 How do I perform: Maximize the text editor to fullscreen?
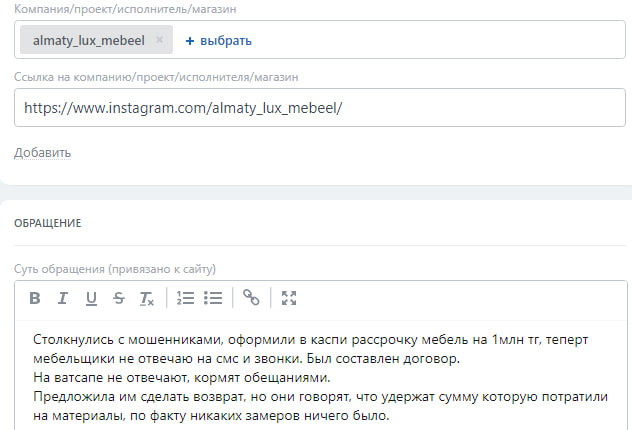pos(290,298)
